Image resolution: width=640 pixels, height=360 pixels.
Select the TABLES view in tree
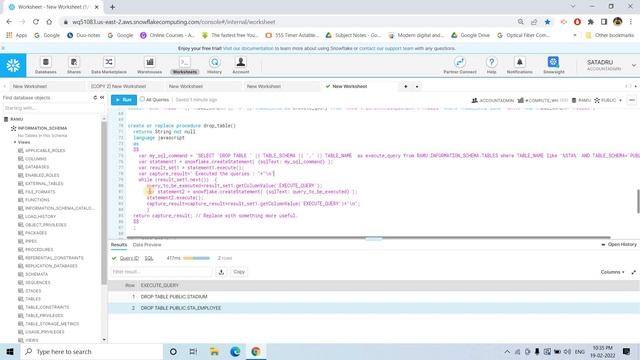(x=33, y=299)
